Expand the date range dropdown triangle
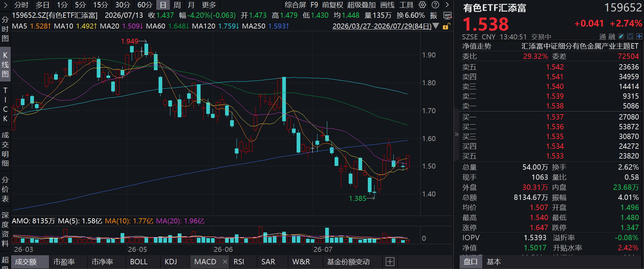 436,26
